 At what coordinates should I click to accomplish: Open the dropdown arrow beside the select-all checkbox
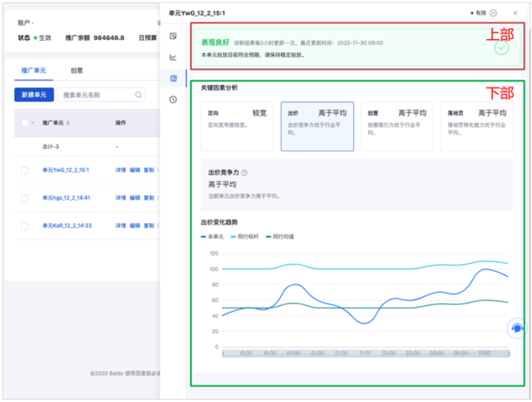pyautogui.click(x=33, y=122)
